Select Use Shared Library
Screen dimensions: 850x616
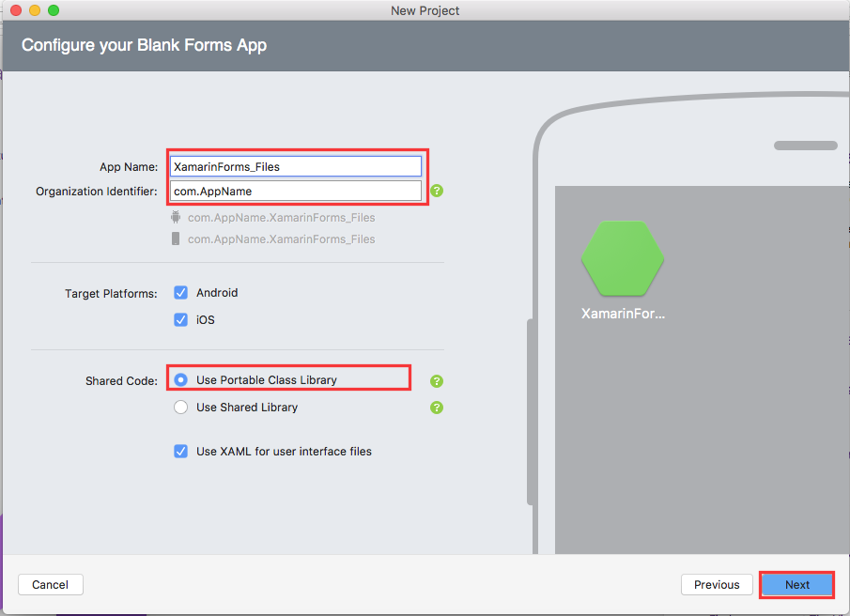[180, 407]
